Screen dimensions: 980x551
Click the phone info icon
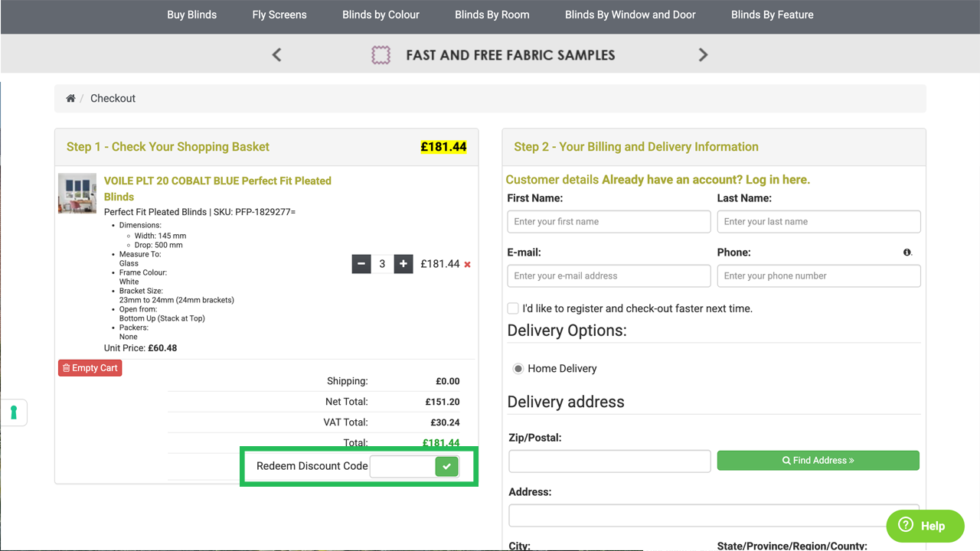(907, 253)
